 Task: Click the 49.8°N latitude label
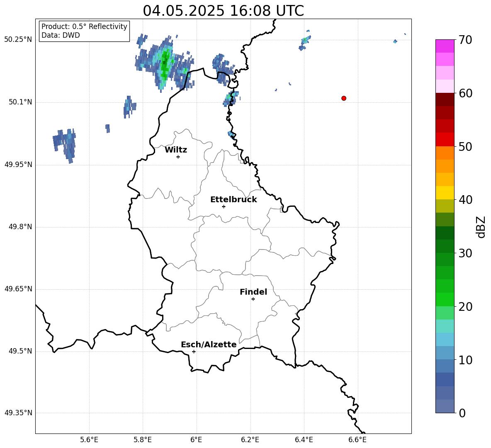point(20,227)
